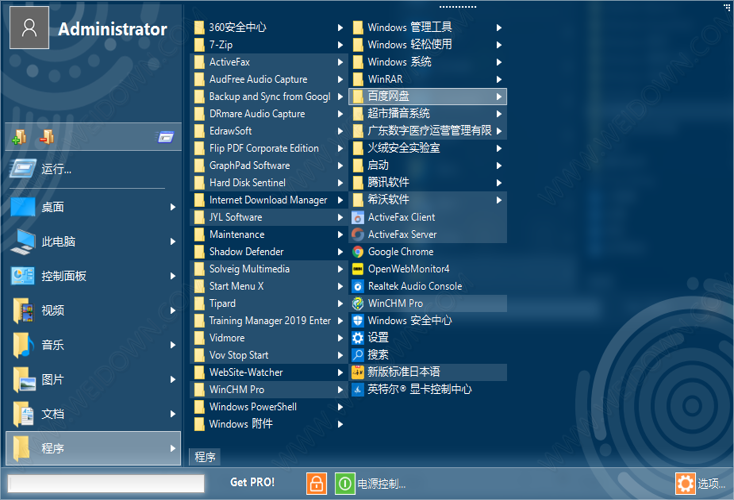Click the 控制面板 control panel icon

(23, 276)
